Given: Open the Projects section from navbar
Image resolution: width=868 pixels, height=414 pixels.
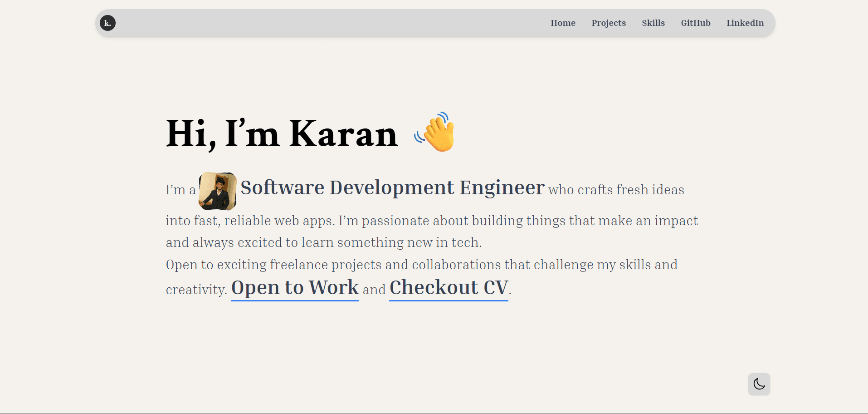Looking at the screenshot, I should 608,23.
